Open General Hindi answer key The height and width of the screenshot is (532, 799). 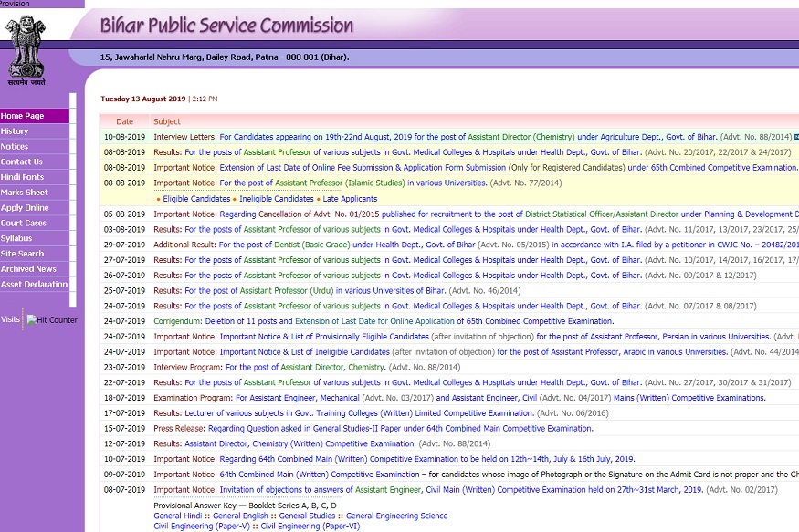coord(179,516)
